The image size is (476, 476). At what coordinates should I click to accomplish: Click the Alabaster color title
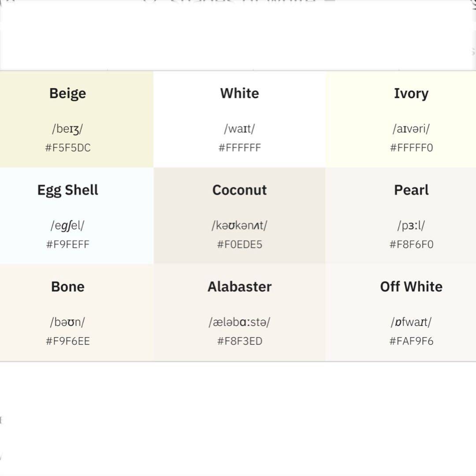tap(239, 286)
